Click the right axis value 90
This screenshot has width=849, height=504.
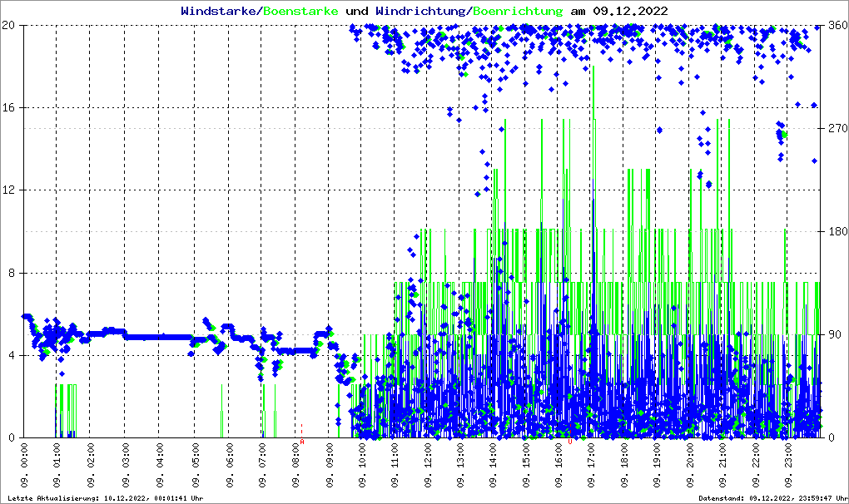click(836, 334)
